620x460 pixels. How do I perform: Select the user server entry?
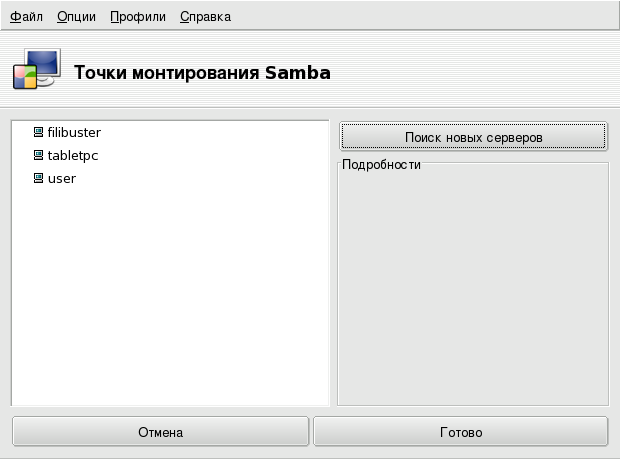62,178
